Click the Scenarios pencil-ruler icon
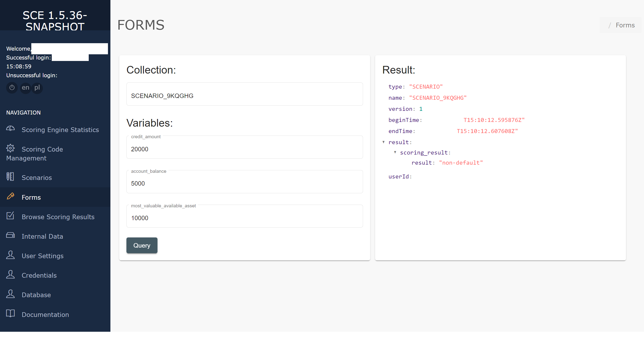 [10, 177]
